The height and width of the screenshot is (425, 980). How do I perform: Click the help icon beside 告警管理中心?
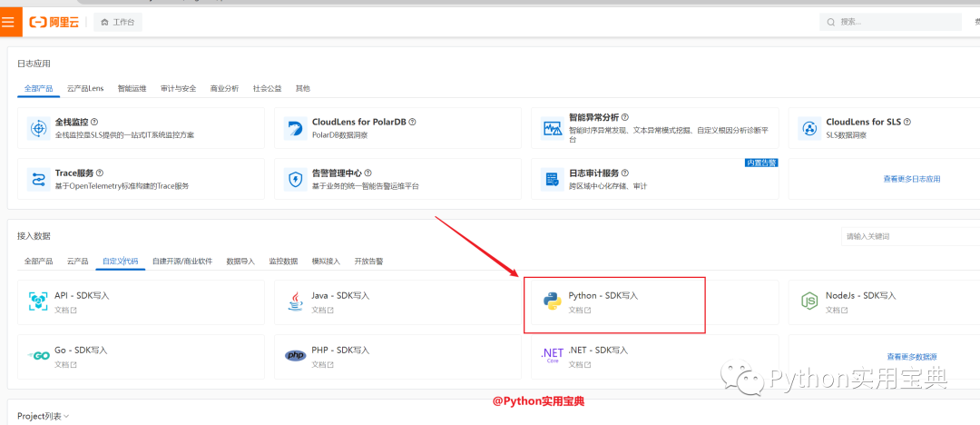[368, 173]
